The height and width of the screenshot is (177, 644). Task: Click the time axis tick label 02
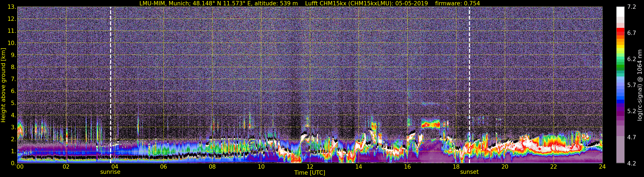click(x=66, y=167)
